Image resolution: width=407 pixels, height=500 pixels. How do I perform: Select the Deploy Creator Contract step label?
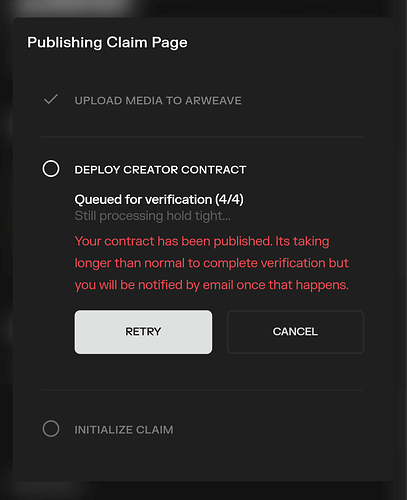(x=160, y=170)
